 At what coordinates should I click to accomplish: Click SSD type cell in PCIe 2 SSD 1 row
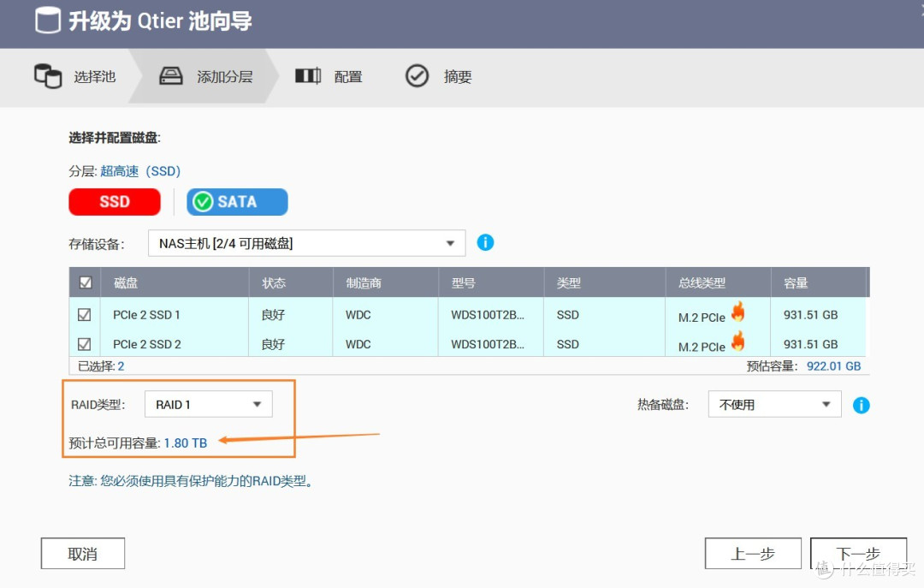567,315
